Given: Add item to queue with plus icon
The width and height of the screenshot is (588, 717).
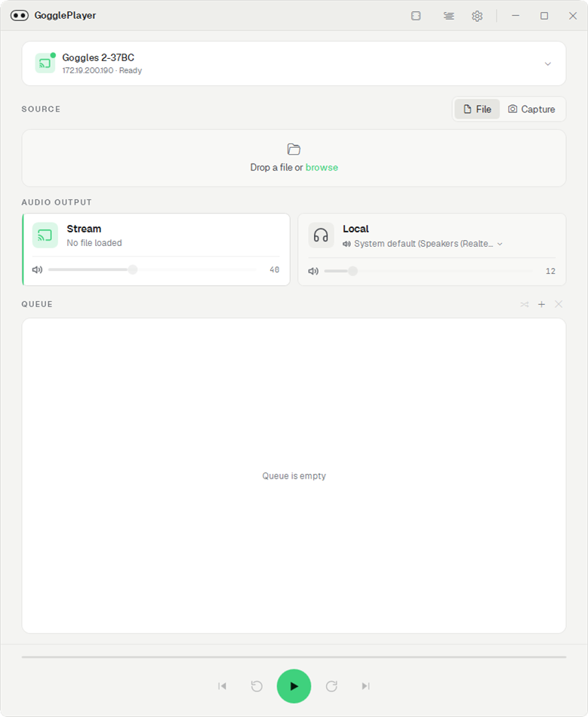Looking at the screenshot, I should [541, 304].
